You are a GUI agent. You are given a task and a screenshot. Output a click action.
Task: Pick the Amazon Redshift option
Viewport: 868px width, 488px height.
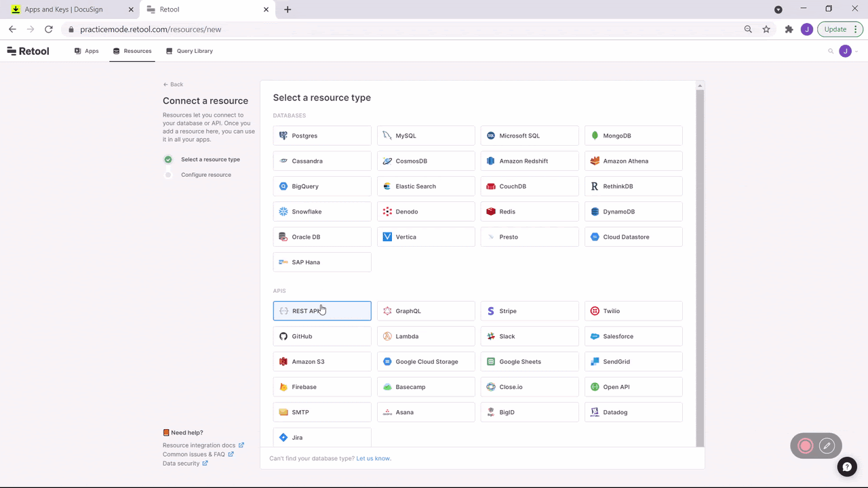(x=530, y=161)
